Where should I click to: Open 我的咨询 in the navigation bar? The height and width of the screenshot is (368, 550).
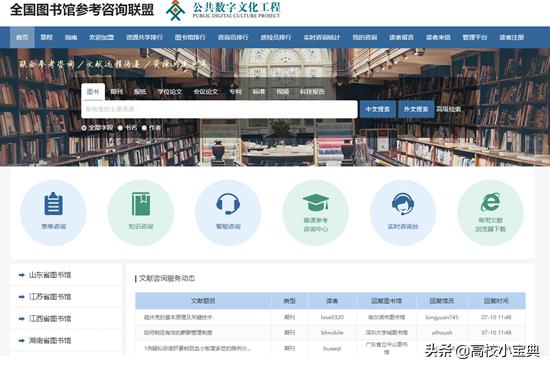365,37
